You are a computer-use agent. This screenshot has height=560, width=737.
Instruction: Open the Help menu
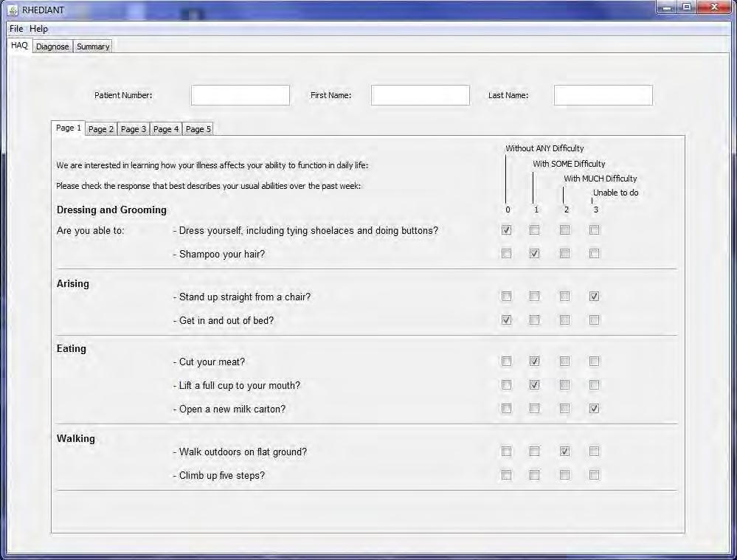(38, 29)
